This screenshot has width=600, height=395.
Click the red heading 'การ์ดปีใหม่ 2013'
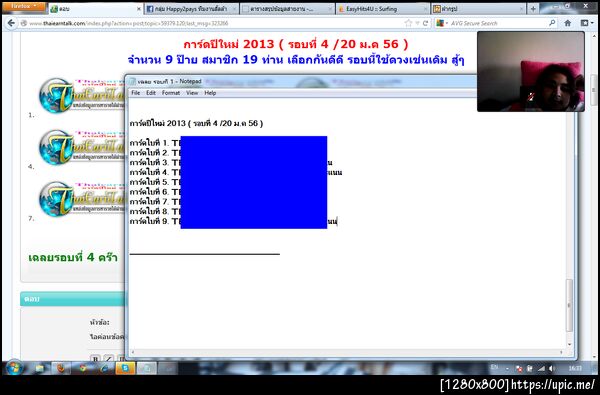(x=296, y=44)
